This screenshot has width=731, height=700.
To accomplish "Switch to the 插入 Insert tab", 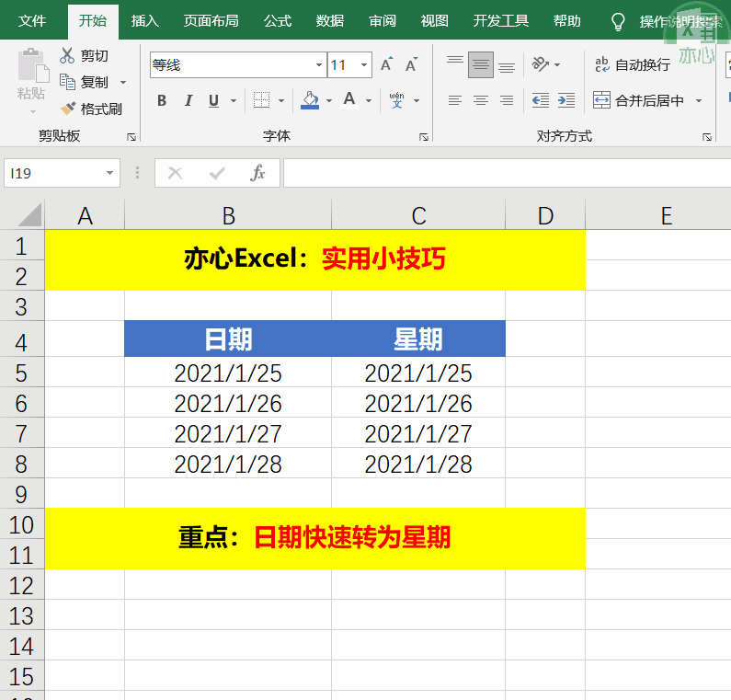I will [x=144, y=21].
